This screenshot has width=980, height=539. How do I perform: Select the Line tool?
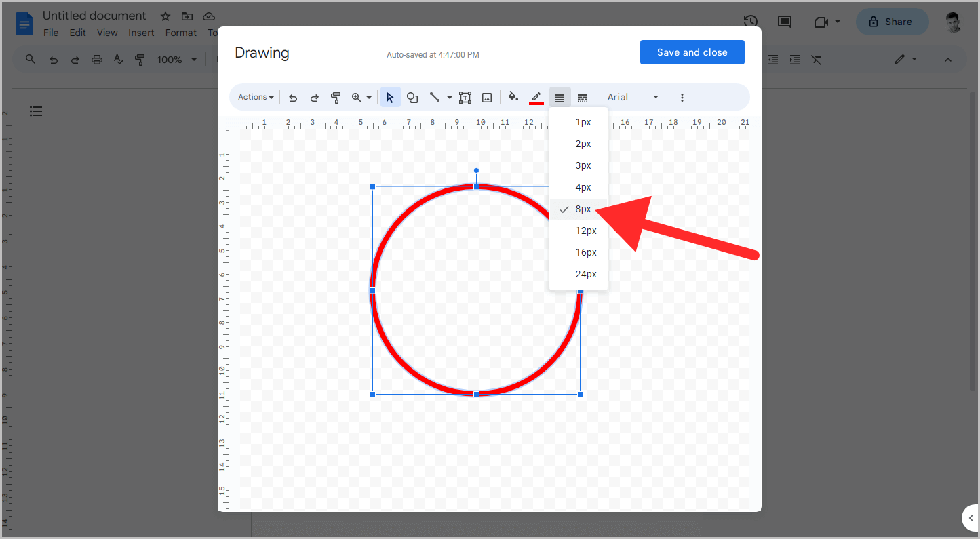tap(436, 97)
